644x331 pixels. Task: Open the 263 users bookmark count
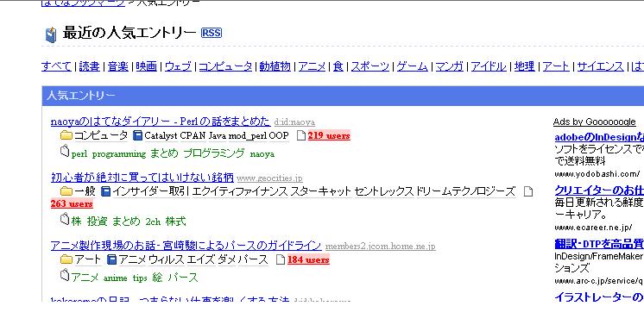72,203
